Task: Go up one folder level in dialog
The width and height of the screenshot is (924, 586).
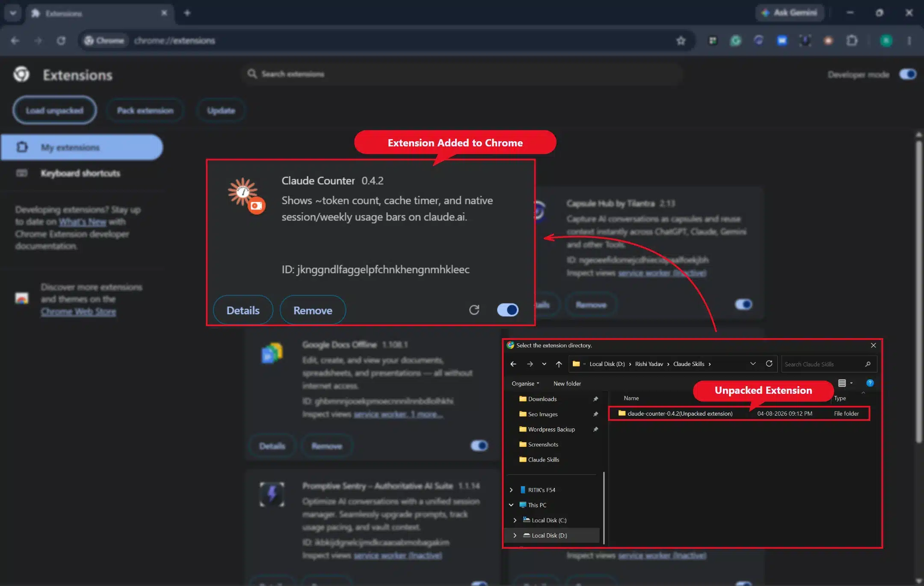Action: pyautogui.click(x=559, y=364)
